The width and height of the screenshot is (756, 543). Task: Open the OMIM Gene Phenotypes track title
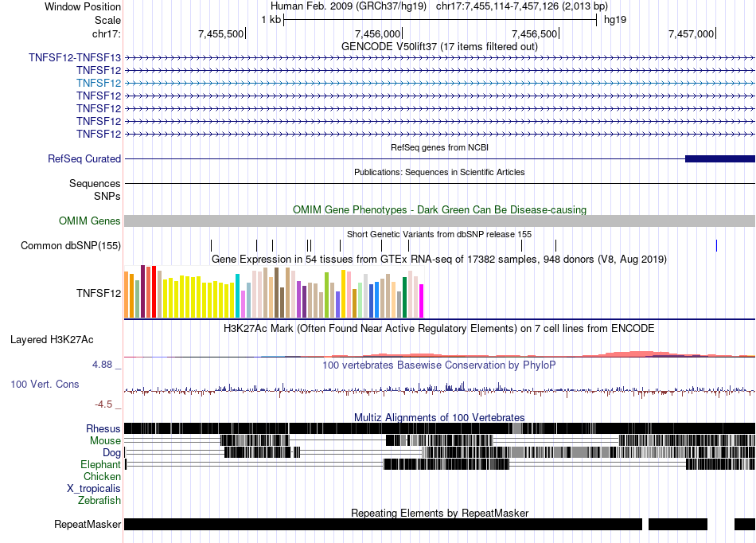pyautogui.click(x=439, y=209)
